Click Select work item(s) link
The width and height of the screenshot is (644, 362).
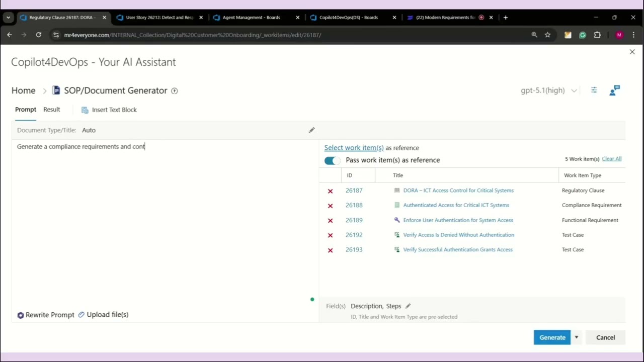tap(354, 148)
